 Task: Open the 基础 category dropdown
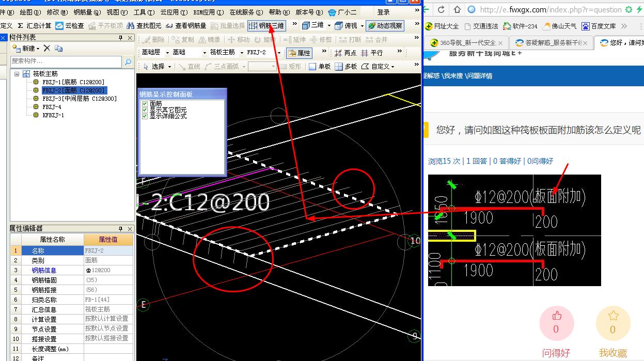tap(205, 53)
